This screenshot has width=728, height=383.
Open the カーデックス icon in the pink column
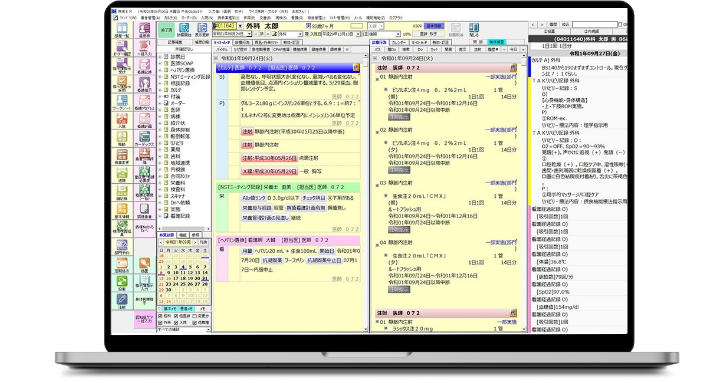coord(144,138)
